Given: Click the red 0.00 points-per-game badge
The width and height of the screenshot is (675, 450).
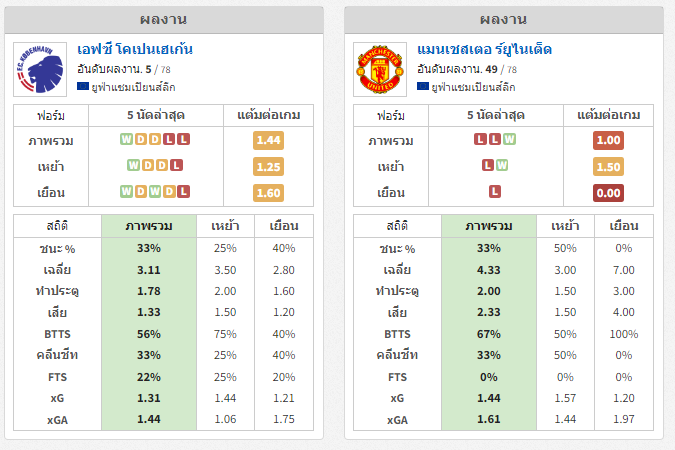Looking at the screenshot, I should tap(608, 193).
